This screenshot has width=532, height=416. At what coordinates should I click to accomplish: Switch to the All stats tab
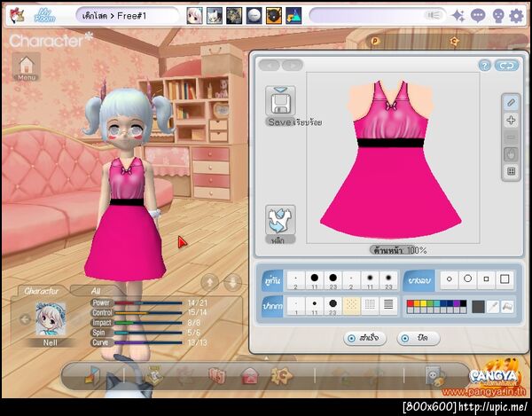(96, 291)
